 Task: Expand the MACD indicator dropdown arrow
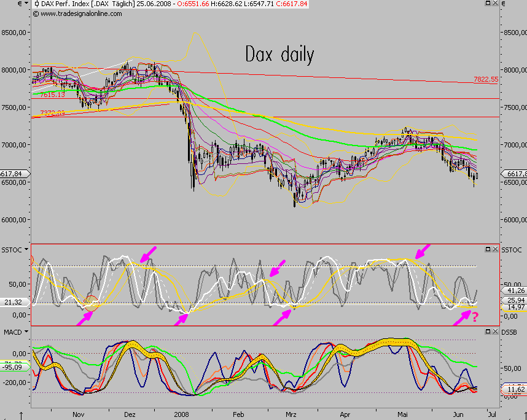(x=26, y=332)
